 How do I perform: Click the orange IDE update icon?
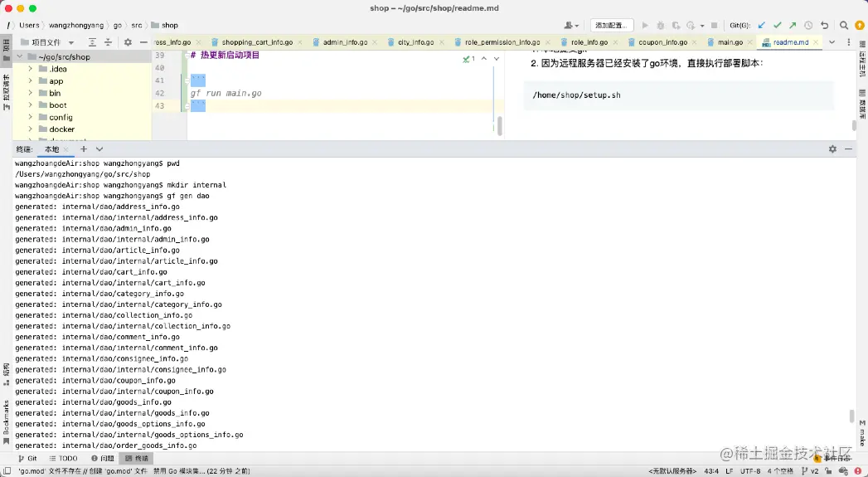pos(860,26)
